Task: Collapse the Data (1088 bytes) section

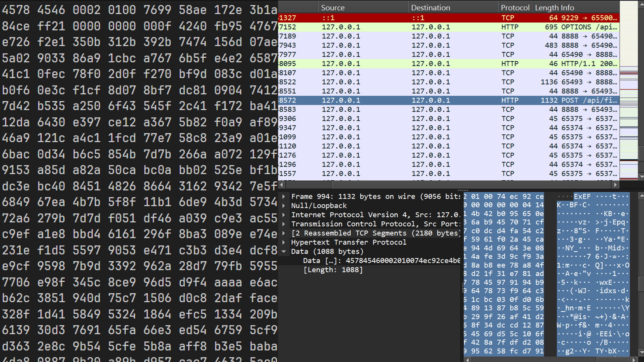Action: click(284, 251)
